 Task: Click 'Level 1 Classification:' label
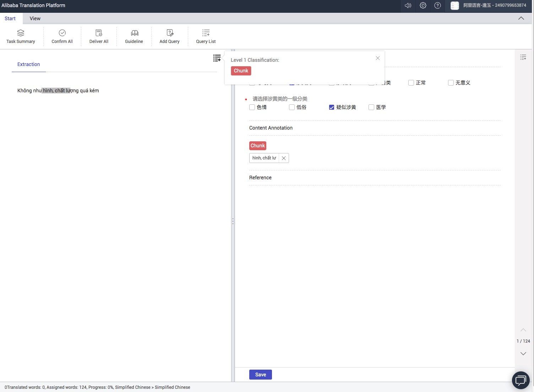[x=255, y=60]
